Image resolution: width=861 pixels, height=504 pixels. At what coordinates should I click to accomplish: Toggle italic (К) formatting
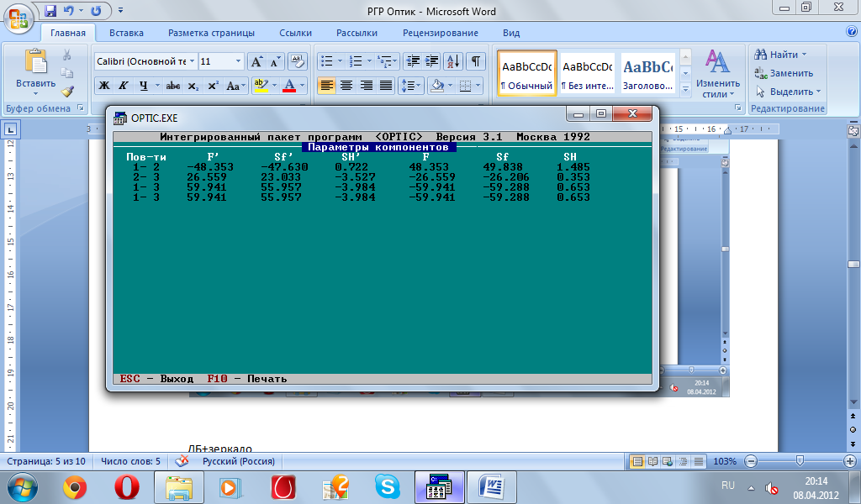coord(123,86)
